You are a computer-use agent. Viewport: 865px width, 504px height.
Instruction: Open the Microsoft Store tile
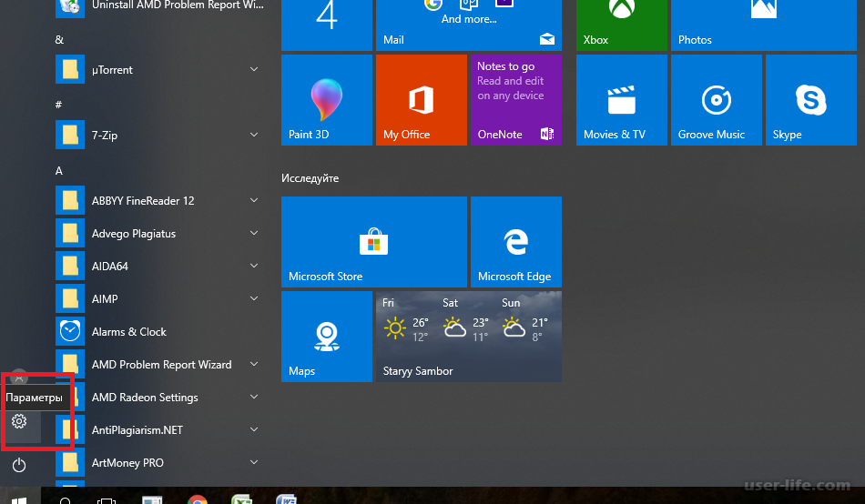374,241
